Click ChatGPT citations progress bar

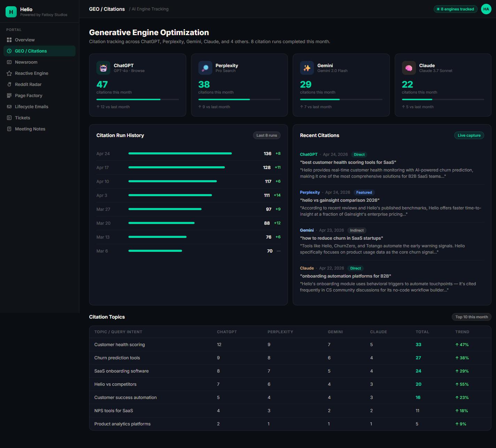137,99
